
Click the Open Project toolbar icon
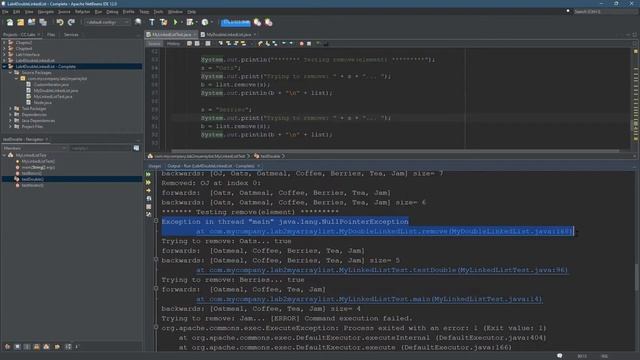pyautogui.click(x=31, y=22)
